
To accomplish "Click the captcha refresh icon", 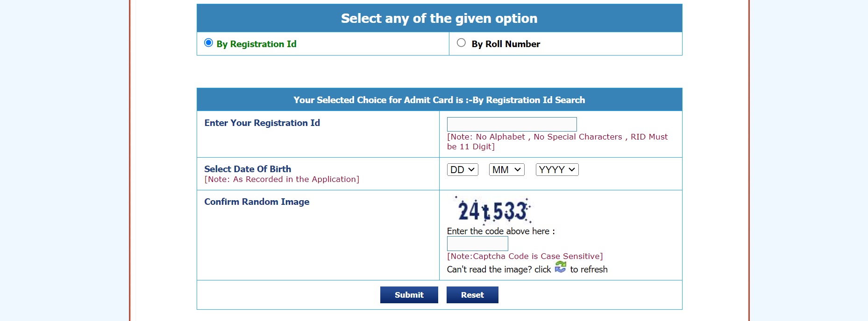I will (561, 267).
